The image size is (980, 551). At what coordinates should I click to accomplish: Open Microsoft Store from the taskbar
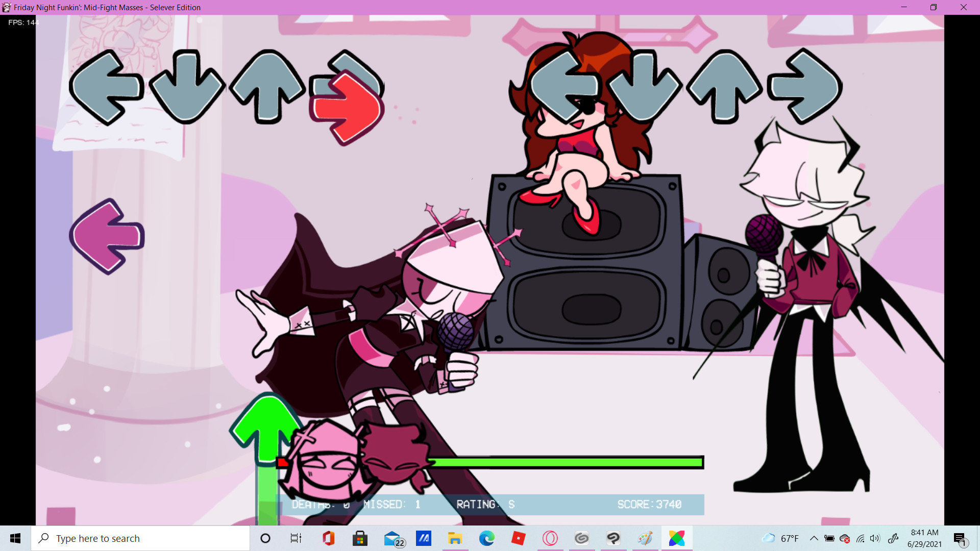click(360, 538)
